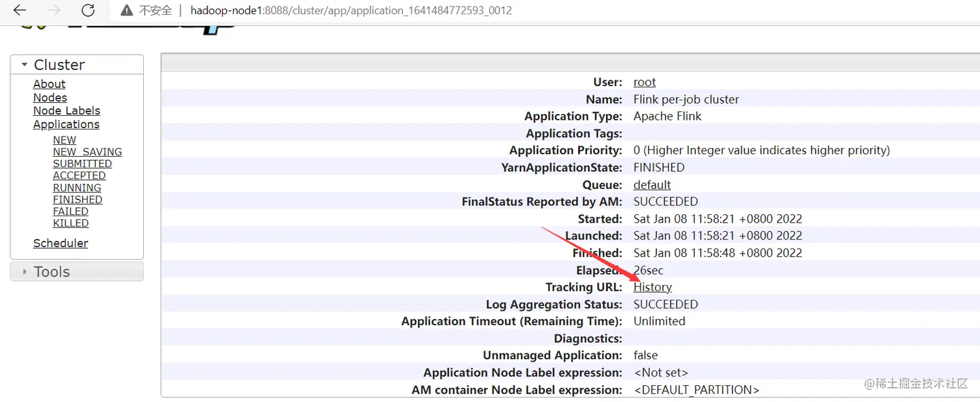The height and width of the screenshot is (402, 980).
Task: Go back with the browser back arrow
Action: click(19, 10)
